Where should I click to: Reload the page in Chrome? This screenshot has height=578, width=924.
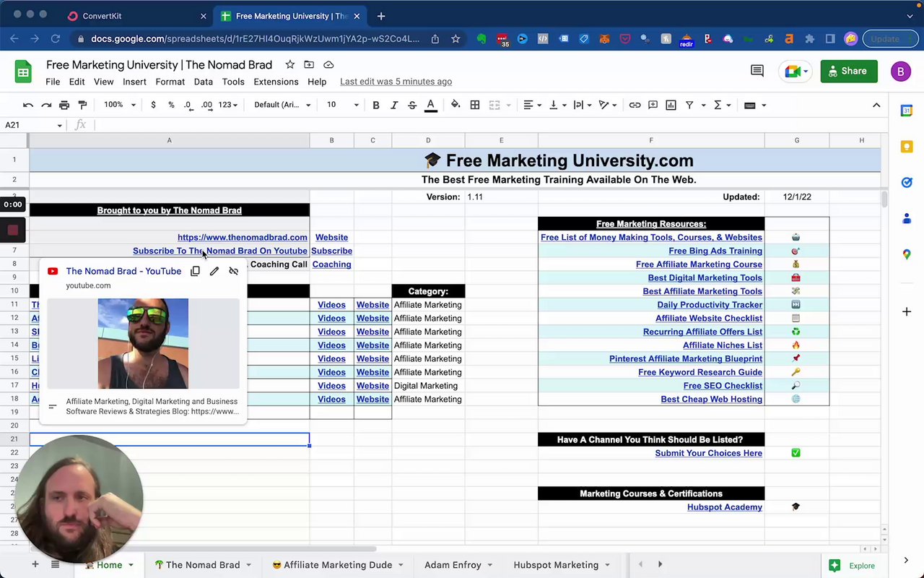(56, 39)
